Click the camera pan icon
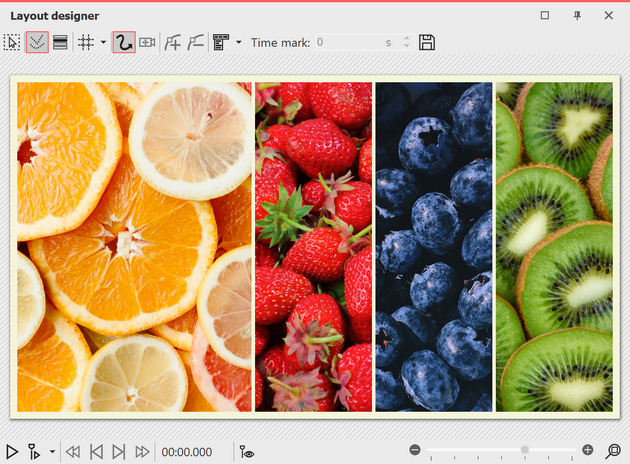The width and height of the screenshot is (630, 464). tap(148, 42)
